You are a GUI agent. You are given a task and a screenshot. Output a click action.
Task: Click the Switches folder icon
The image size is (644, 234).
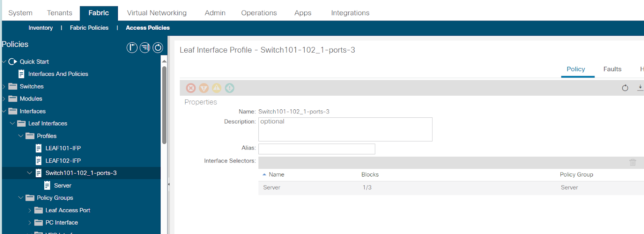(13, 86)
